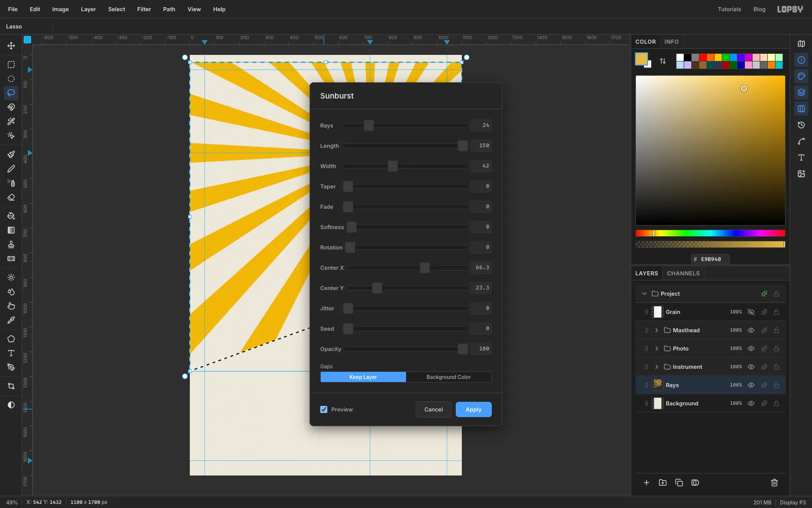
Task: Select the Clone Stamp tool
Action: [11, 244]
